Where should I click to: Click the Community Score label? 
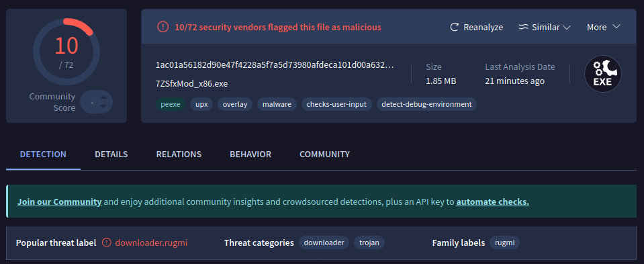pyautogui.click(x=52, y=102)
